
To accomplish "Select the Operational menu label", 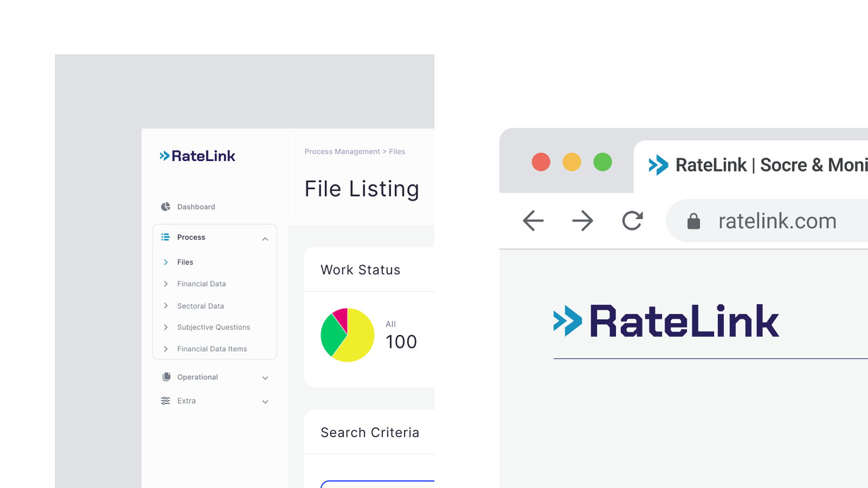I will pos(198,377).
